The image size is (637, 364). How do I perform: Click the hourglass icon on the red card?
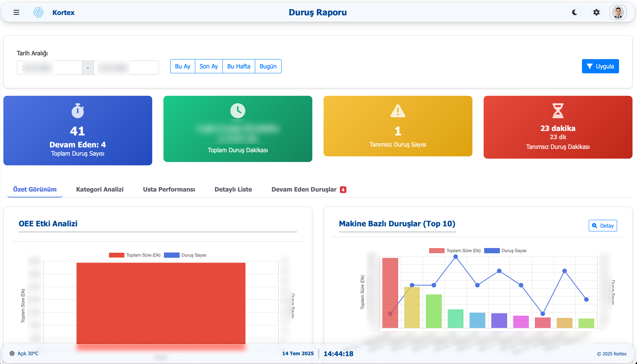(x=558, y=111)
